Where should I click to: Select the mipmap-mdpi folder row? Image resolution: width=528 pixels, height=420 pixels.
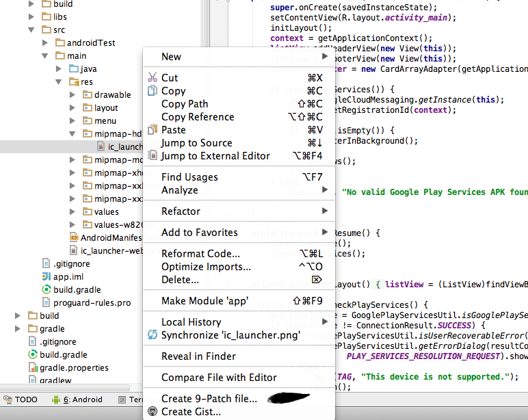coord(71,159)
